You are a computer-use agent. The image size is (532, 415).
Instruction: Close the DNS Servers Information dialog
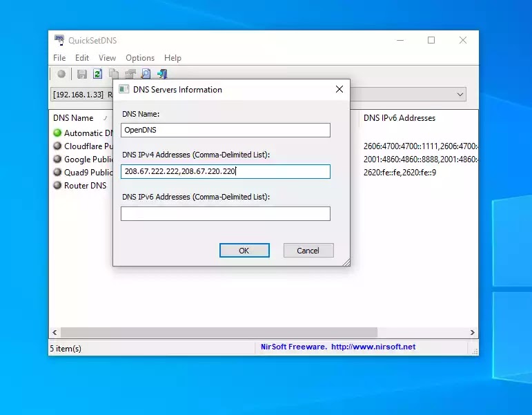coord(339,89)
